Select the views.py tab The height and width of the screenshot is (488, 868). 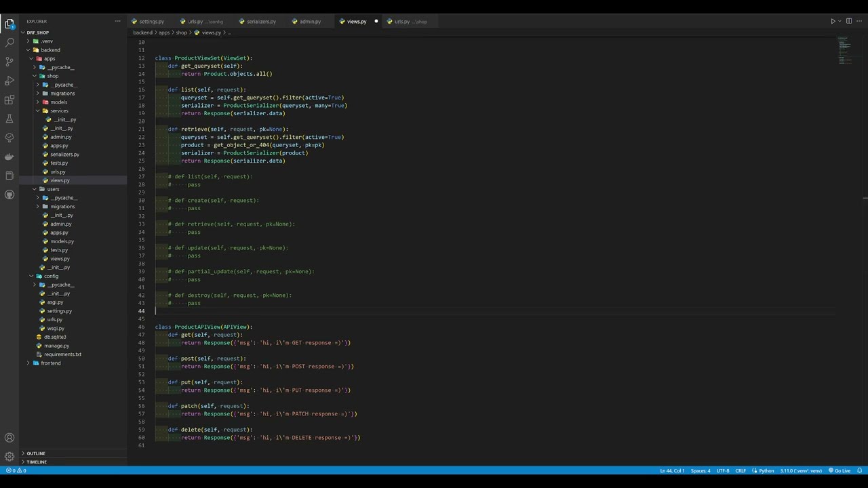coord(357,21)
